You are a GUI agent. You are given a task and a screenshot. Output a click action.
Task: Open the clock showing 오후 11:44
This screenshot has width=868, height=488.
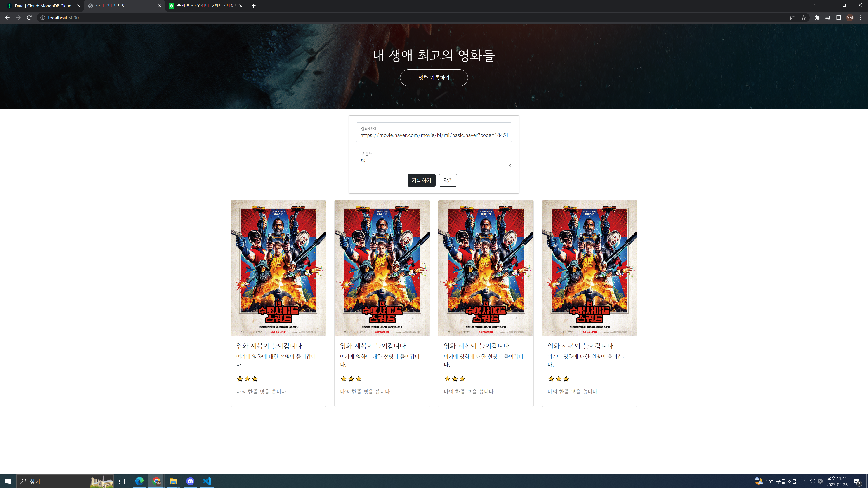[837, 481]
